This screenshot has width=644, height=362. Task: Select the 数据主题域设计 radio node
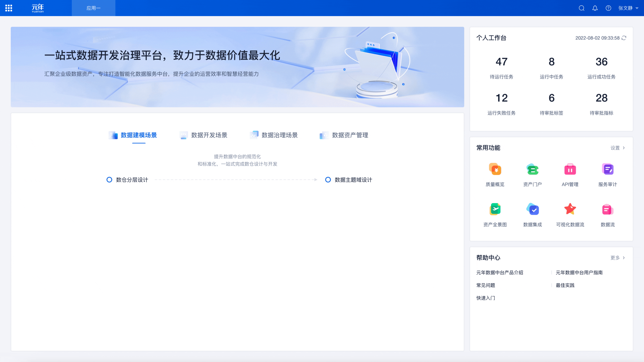coord(328,180)
